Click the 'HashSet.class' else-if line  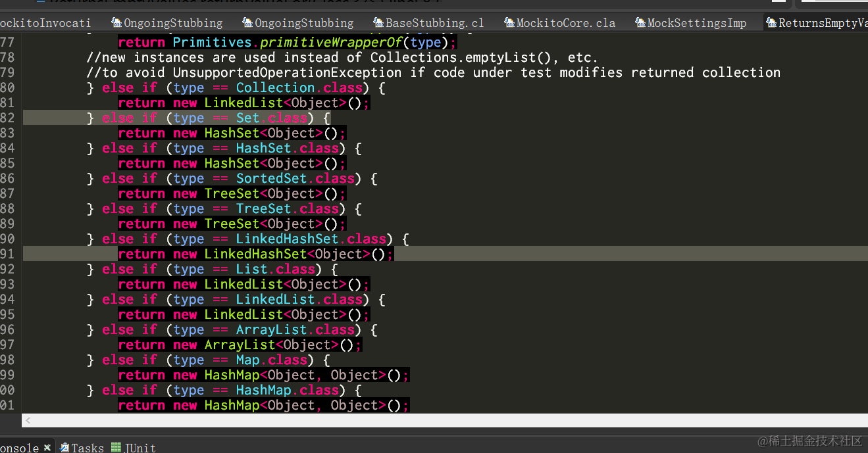coord(224,148)
